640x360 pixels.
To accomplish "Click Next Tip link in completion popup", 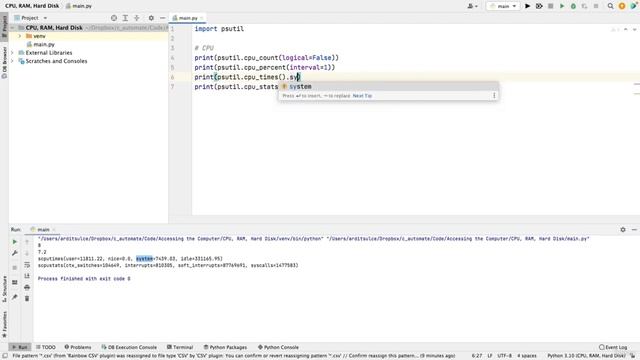I will coord(362,96).
